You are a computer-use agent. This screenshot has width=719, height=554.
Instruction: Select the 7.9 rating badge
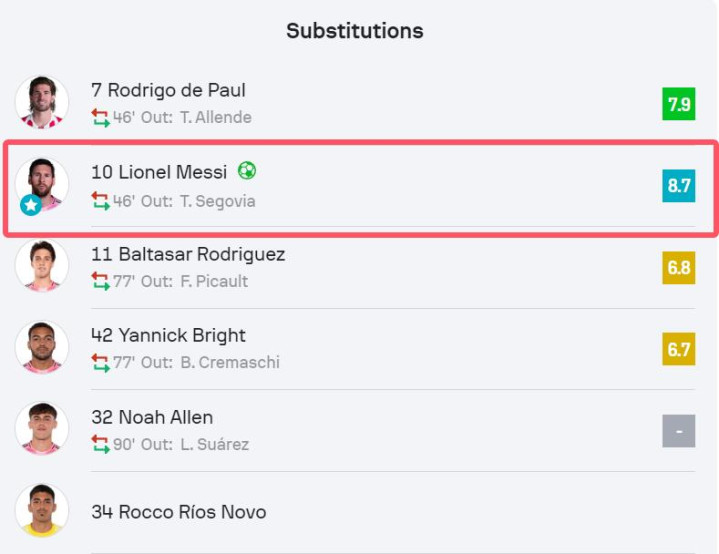tap(679, 104)
